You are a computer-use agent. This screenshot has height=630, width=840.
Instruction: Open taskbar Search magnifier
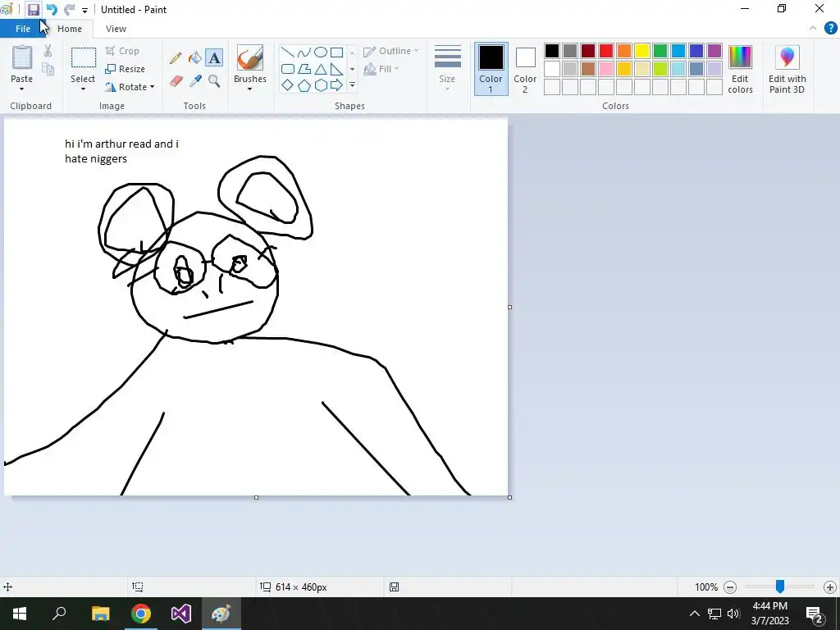[59, 614]
